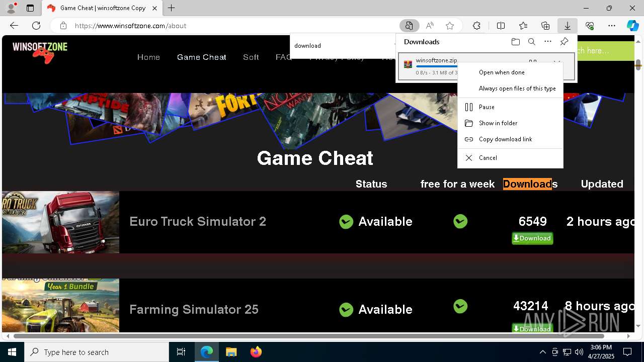Pin the Downloads panel
Viewport: 644px width, 362px height.
[564, 42]
